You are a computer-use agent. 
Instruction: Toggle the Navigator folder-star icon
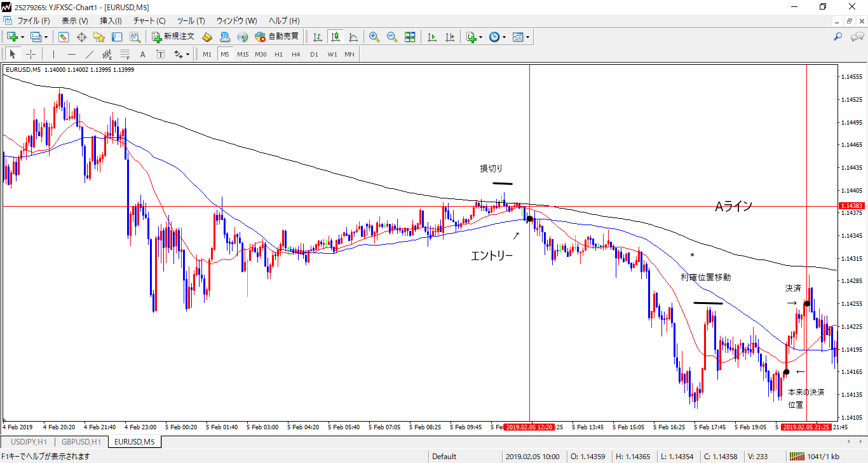99,37
